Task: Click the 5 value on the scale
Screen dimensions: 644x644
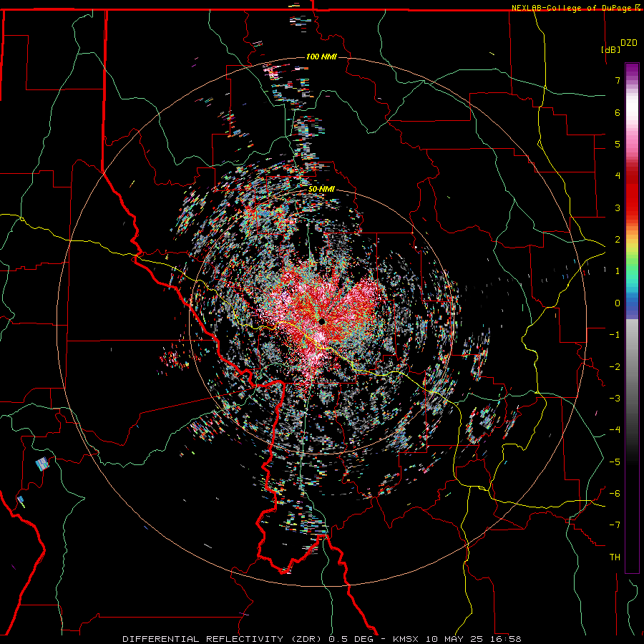Action: 618,144
